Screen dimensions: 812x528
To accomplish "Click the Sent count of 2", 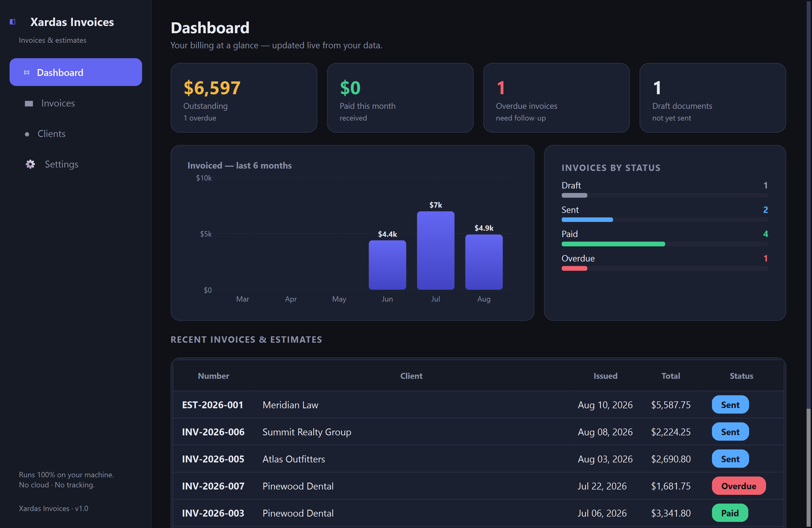I will [x=765, y=209].
